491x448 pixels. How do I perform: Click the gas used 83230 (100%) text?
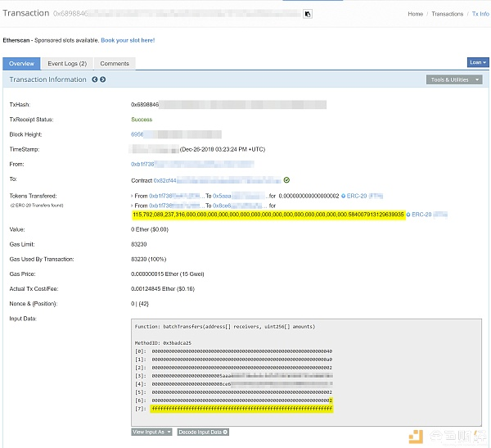click(148, 260)
